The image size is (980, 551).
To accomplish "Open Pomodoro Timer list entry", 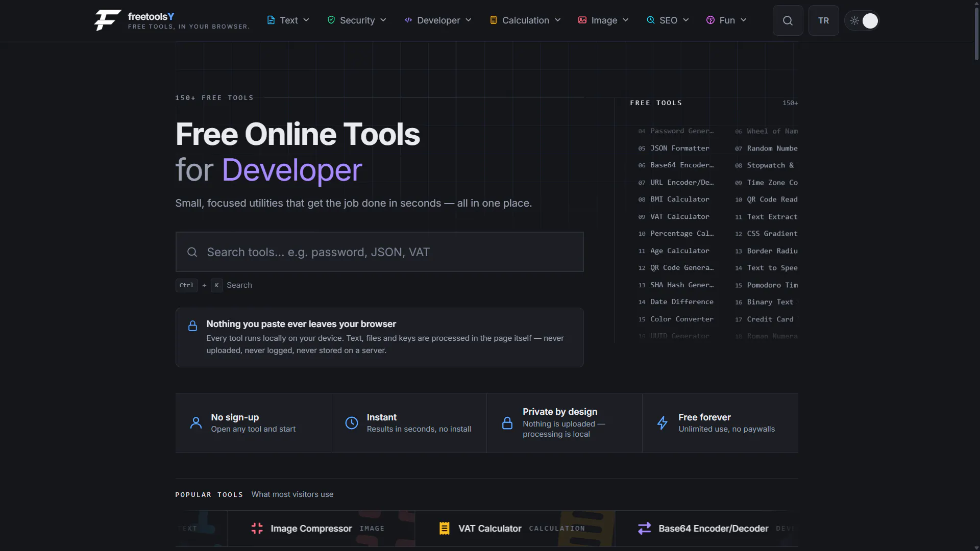I will click(x=767, y=285).
